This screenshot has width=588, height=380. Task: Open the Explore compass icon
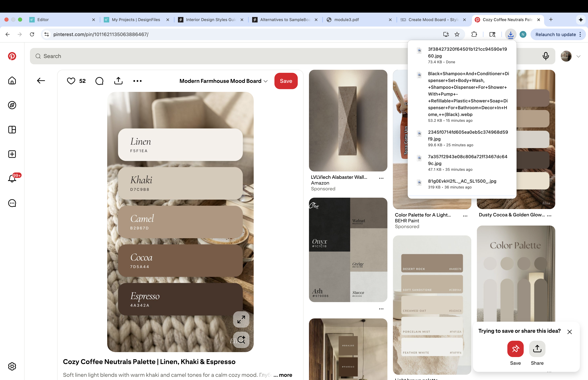coord(12,105)
